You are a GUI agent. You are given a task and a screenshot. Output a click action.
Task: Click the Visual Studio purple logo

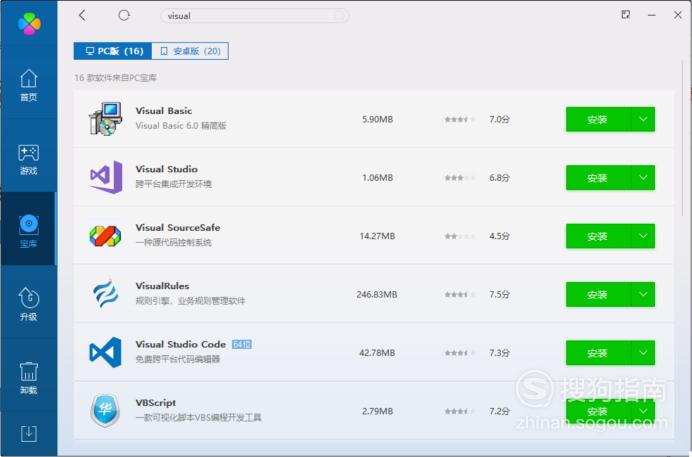[x=106, y=177]
